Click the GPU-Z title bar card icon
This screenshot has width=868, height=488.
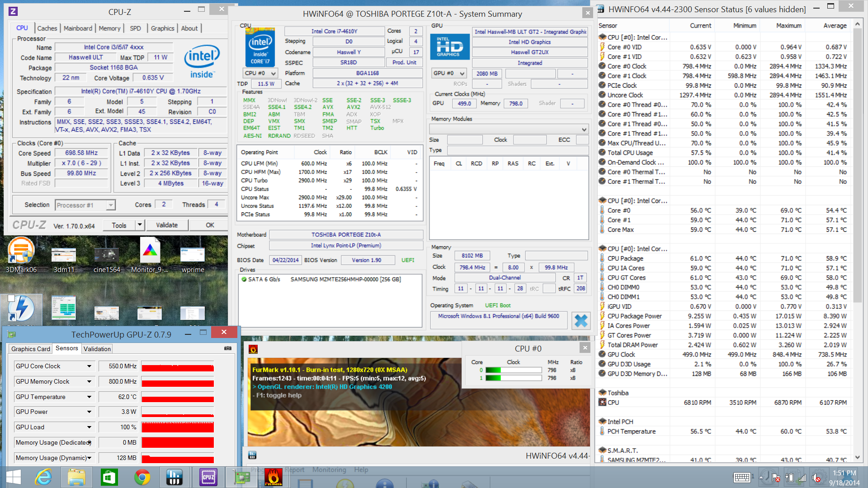pos(12,334)
